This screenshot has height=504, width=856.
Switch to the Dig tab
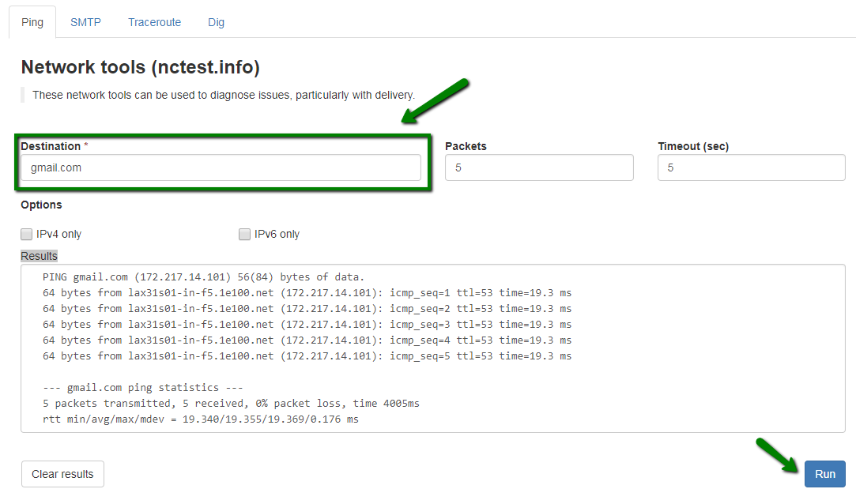217,22
